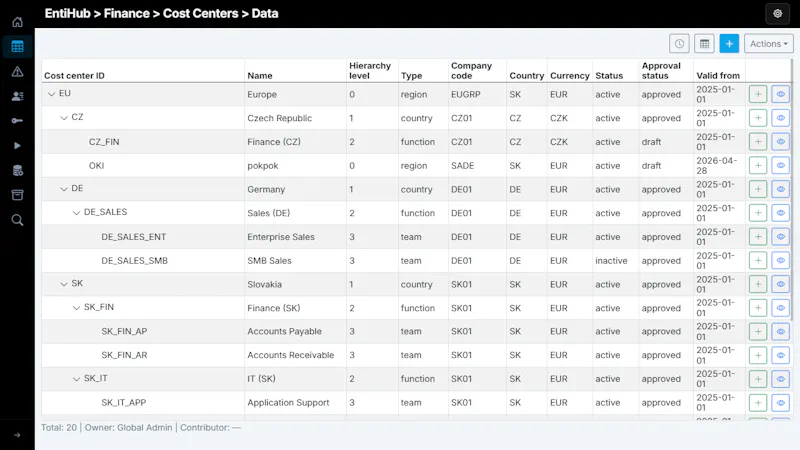Open the archive box icon in sidebar
Image resolution: width=800 pixels, height=450 pixels.
(17, 195)
